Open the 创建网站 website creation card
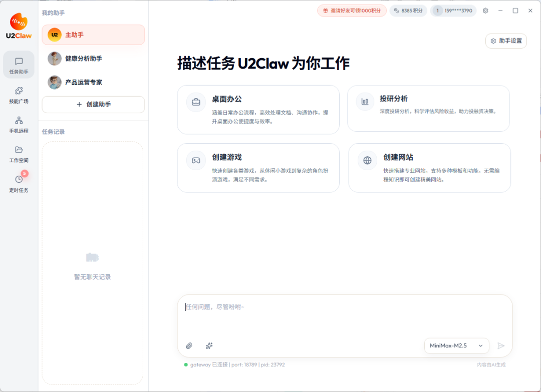This screenshot has height=392, width=541. point(429,168)
